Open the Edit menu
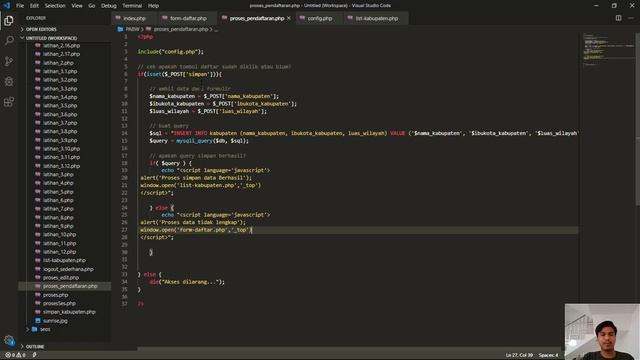This screenshot has width=640, height=360. (x=34, y=6)
